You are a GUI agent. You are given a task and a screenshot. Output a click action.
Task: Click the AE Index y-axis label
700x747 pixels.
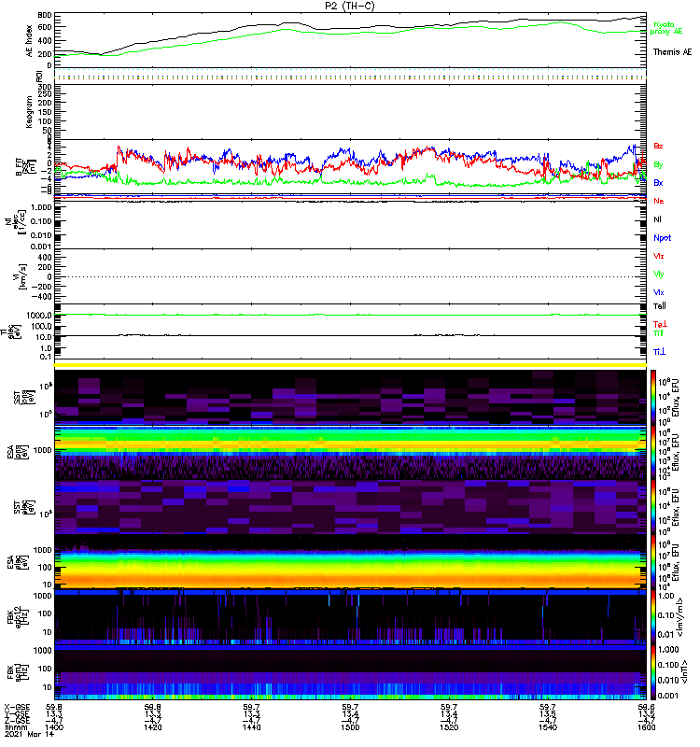coord(29,39)
